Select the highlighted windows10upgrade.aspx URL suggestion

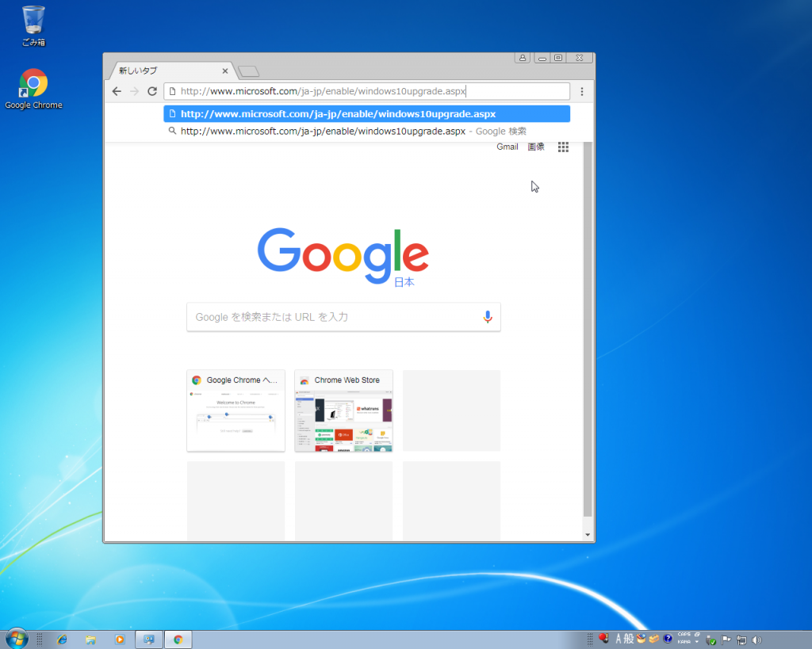coord(367,113)
